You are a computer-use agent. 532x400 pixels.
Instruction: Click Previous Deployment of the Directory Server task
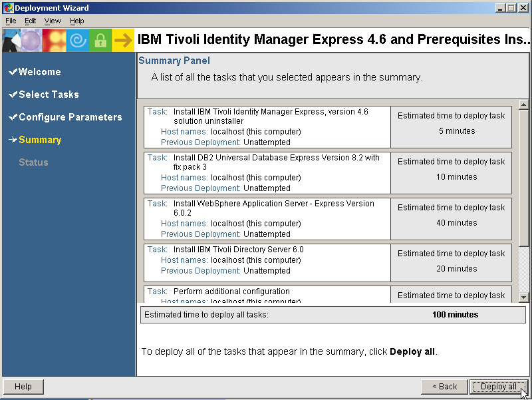[225, 271]
